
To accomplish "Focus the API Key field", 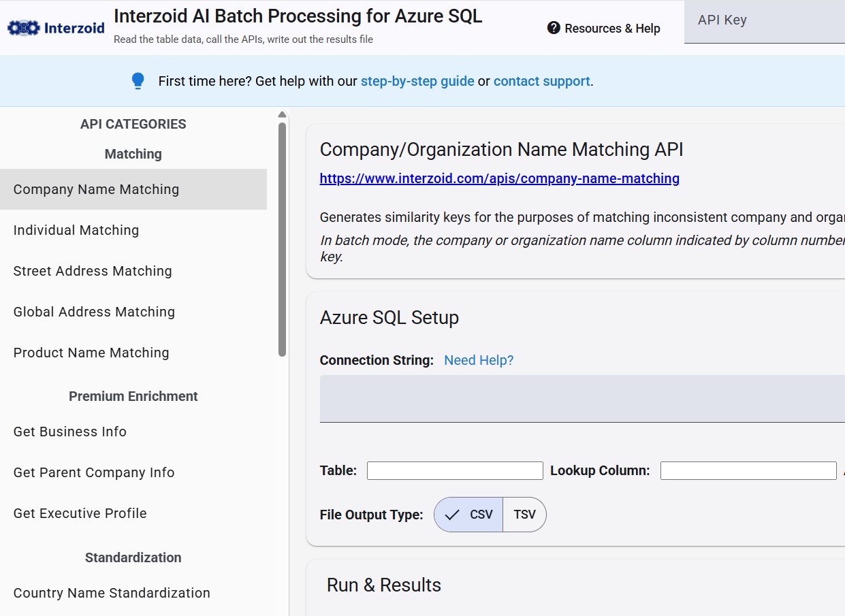I will pyautogui.click(x=765, y=21).
